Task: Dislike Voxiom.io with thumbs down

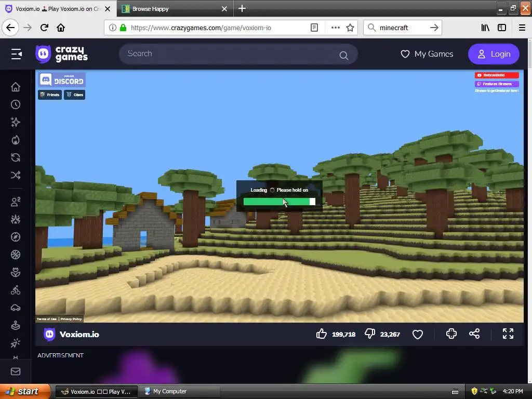Action: 370,334
